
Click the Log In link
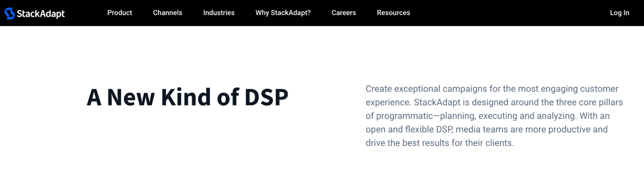tap(619, 13)
